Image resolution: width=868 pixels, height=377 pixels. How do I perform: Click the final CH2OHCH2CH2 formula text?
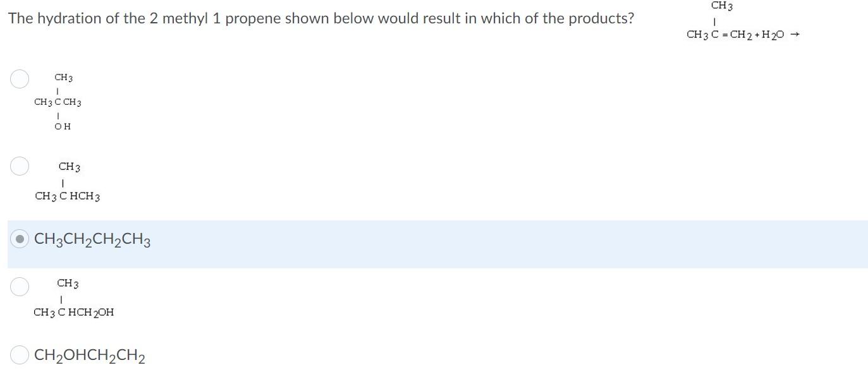(90, 355)
